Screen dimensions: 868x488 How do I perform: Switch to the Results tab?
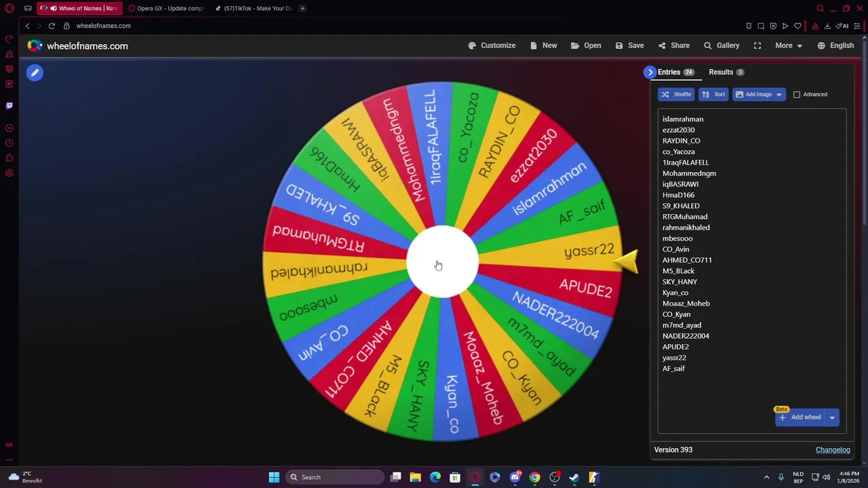click(726, 72)
